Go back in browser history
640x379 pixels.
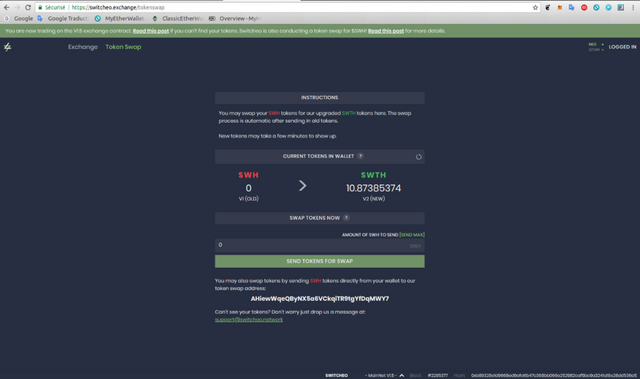pos(7,7)
